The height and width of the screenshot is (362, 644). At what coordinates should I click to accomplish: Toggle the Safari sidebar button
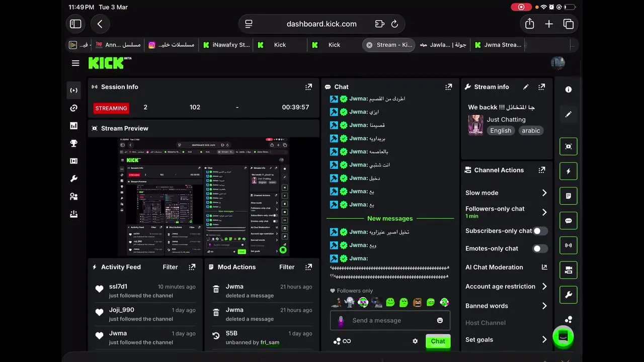75,24
